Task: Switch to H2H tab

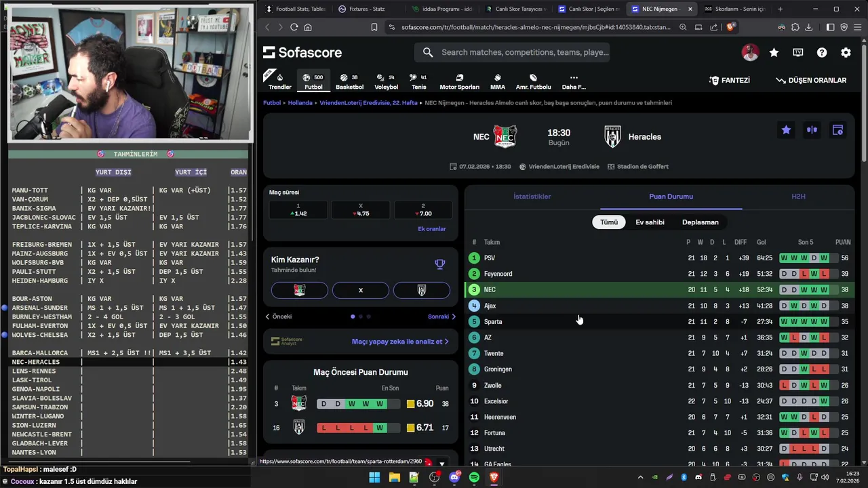Action: 798,197
